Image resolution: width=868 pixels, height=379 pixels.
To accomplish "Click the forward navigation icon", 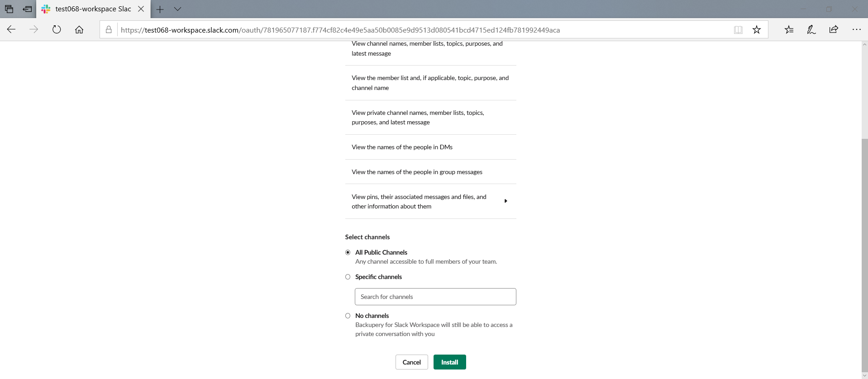I will tap(34, 29).
